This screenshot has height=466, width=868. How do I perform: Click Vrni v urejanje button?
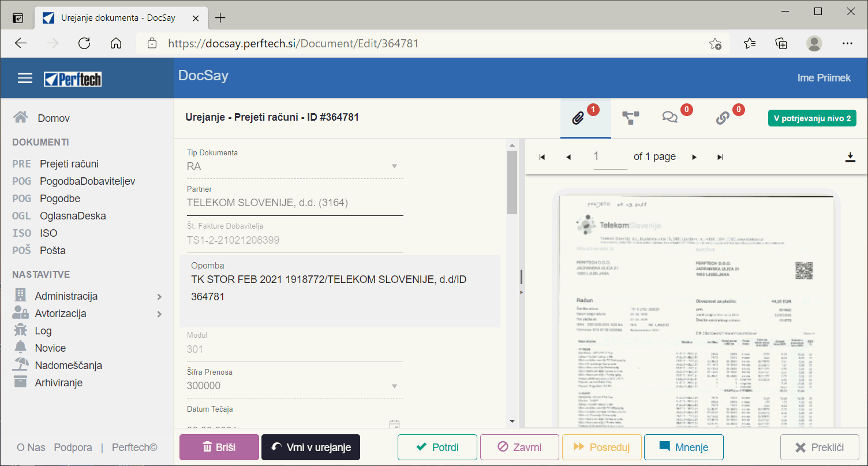[310, 447]
